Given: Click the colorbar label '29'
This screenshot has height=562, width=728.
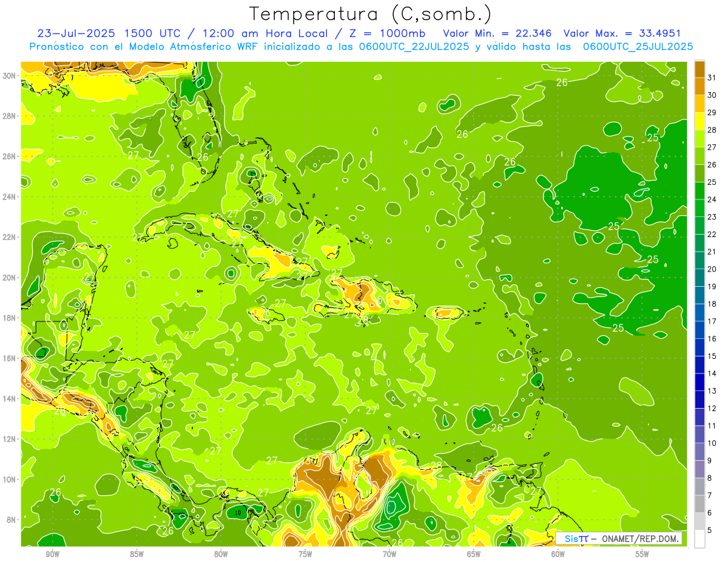Looking at the screenshot, I should [x=712, y=113].
